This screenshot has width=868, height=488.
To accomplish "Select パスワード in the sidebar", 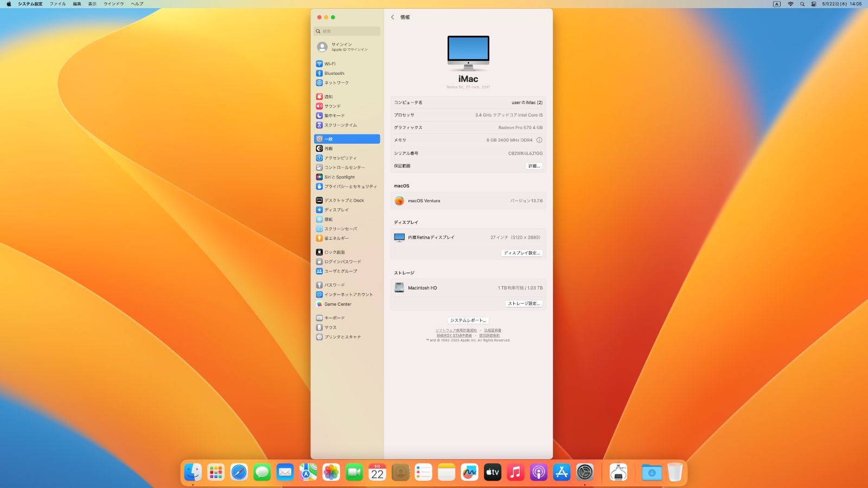I will pyautogui.click(x=347, y=285).
